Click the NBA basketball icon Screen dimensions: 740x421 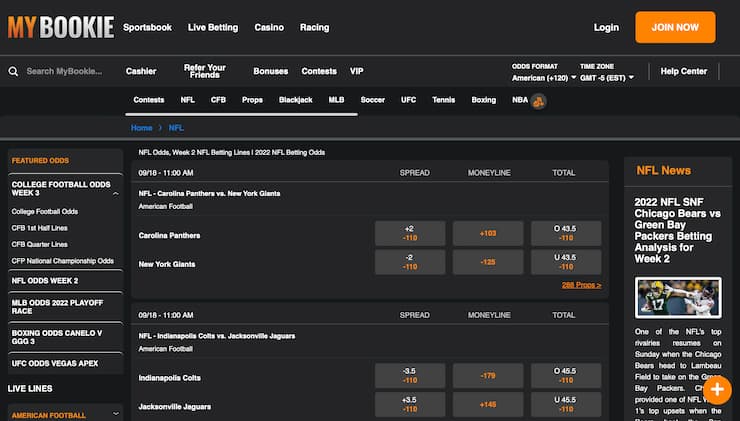pos(538,101)
